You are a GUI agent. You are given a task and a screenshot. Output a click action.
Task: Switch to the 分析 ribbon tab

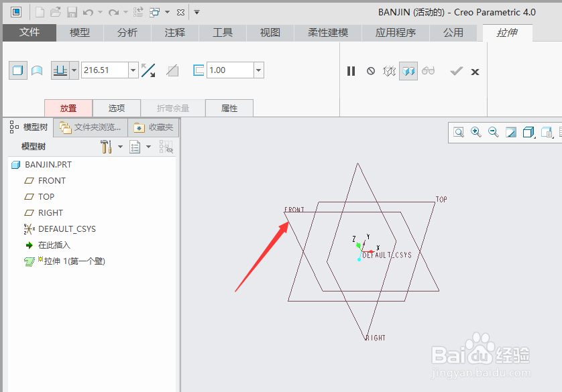point(127,33)
